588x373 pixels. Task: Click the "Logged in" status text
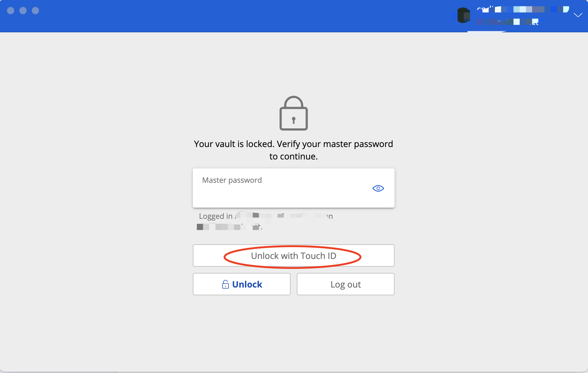215,216
